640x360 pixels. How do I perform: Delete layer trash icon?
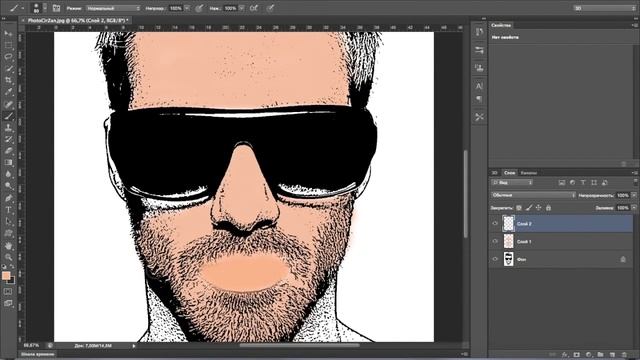click(624, 355)
